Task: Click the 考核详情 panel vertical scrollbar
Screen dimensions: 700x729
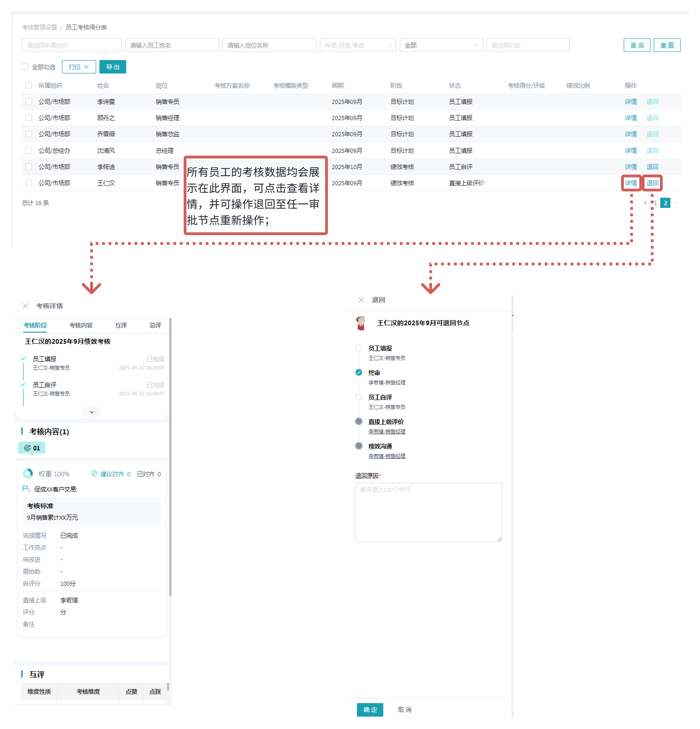Action: (x=170, y=458)
